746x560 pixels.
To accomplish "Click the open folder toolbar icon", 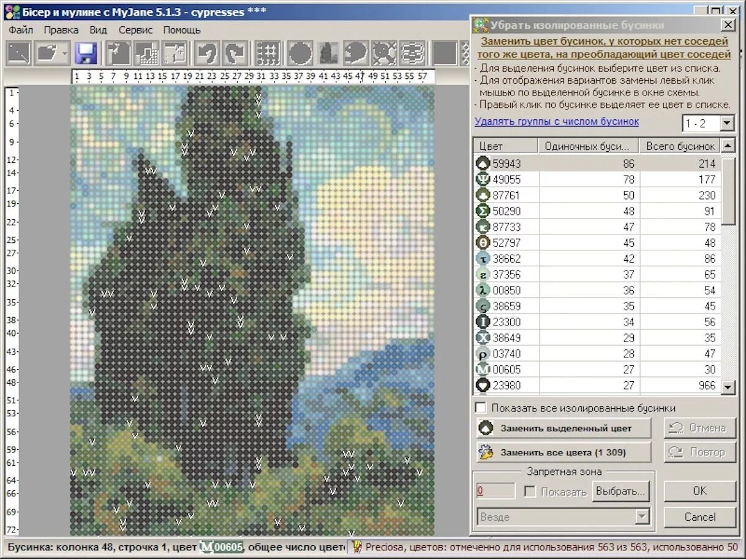I will point(47,54).
